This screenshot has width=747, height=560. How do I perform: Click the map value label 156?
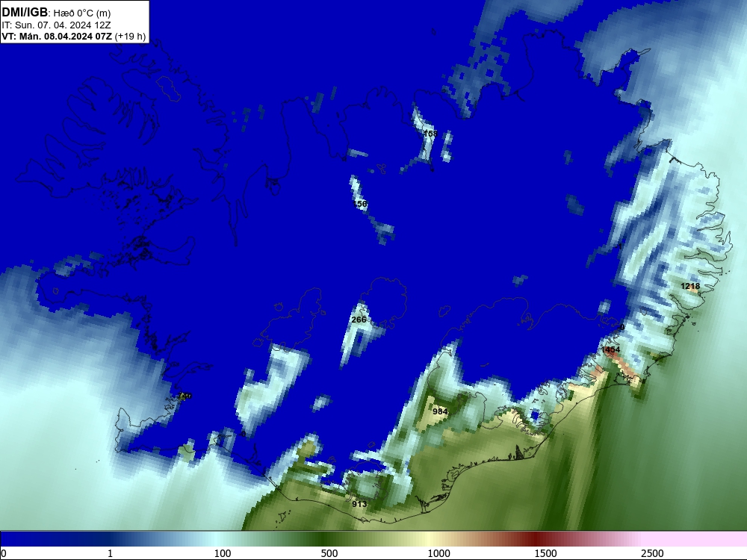click(360, 204)
